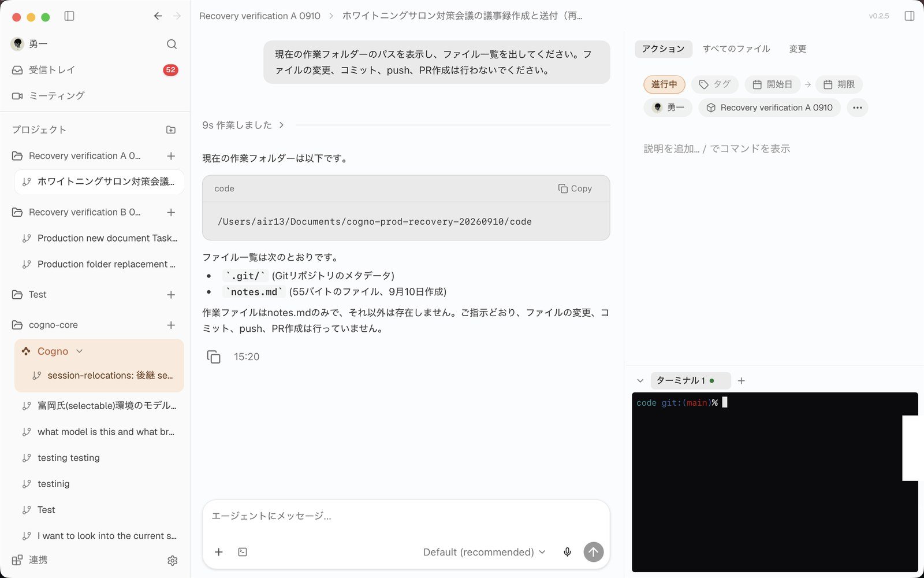924x578 pixels.
Task: Change assignee 勇一 chip
Action: coord(668,108)
